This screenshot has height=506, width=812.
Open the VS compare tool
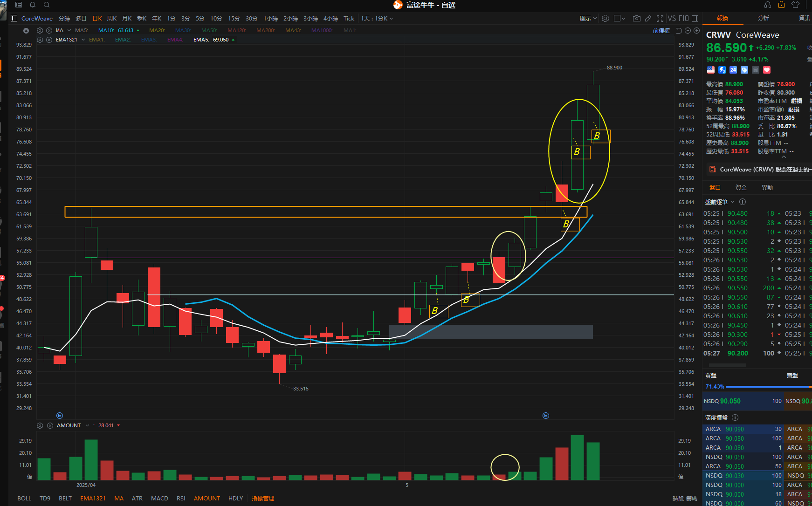click(672, 19)
